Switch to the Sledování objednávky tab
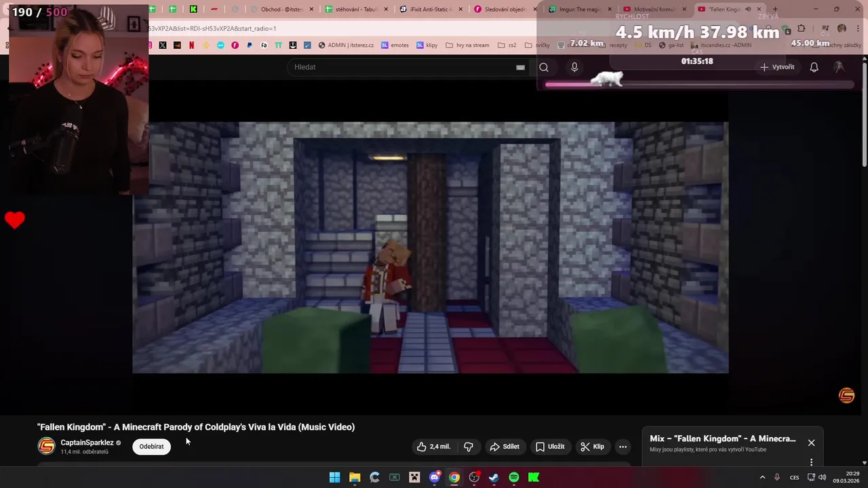Image resolution: width=868 pixels, height=488 pixels. tap(505, 9)
